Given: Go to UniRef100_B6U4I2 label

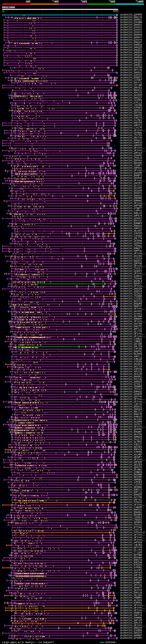Looking at the screenshot, I should point(131,90).
